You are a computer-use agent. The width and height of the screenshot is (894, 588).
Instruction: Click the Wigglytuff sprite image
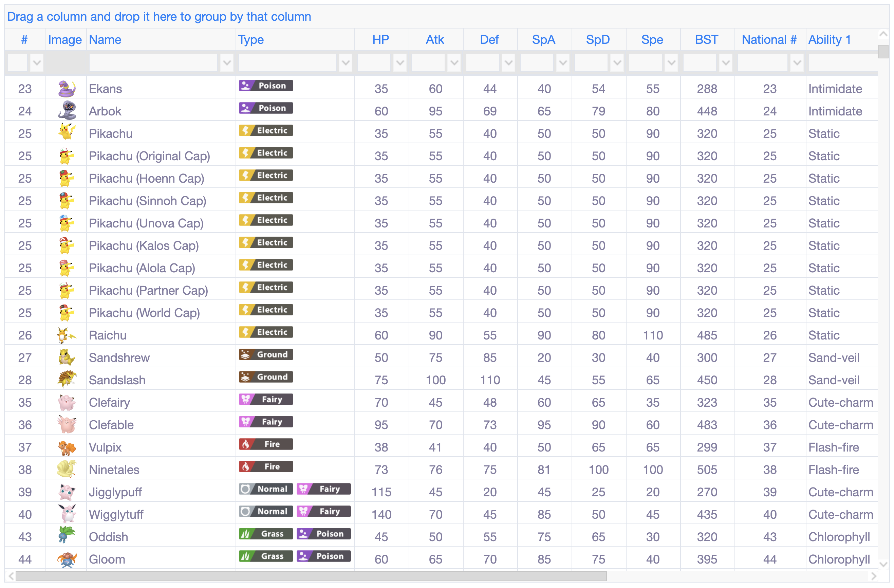(67, 514)
